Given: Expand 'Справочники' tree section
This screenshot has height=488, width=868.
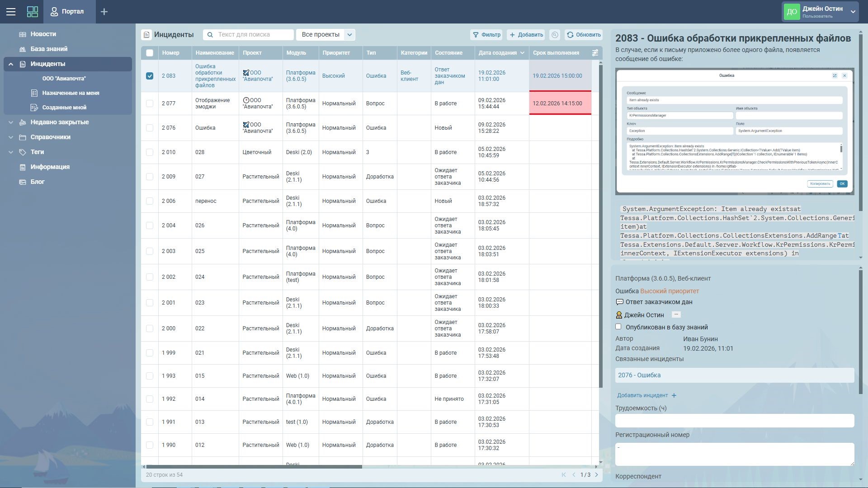Looking at the screenshot, I should (x=11, y=137).
